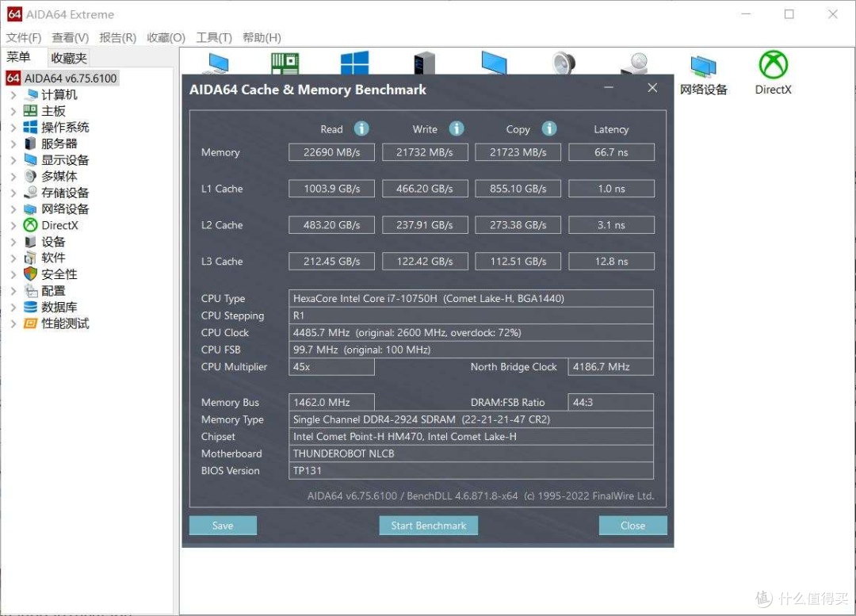Image resolution: width=856 pixels, height=616 pixels.
Task: Click the storage disk icon in main pane
Action: (634, 63)
